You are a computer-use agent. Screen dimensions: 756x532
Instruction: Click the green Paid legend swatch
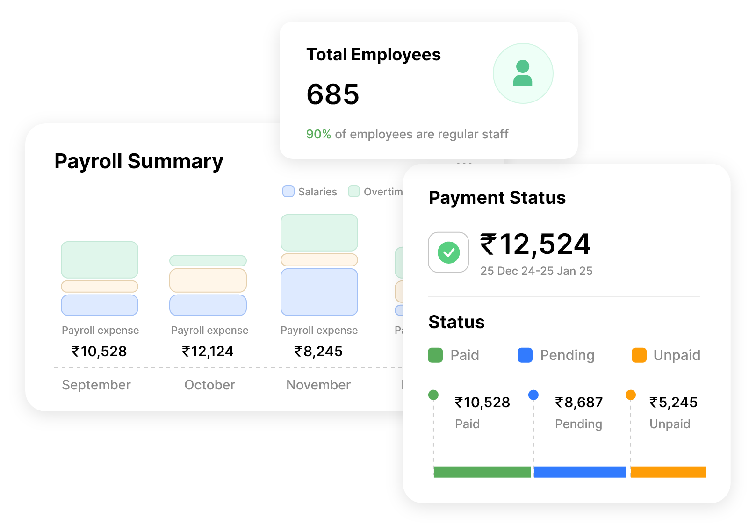(435, 355)
